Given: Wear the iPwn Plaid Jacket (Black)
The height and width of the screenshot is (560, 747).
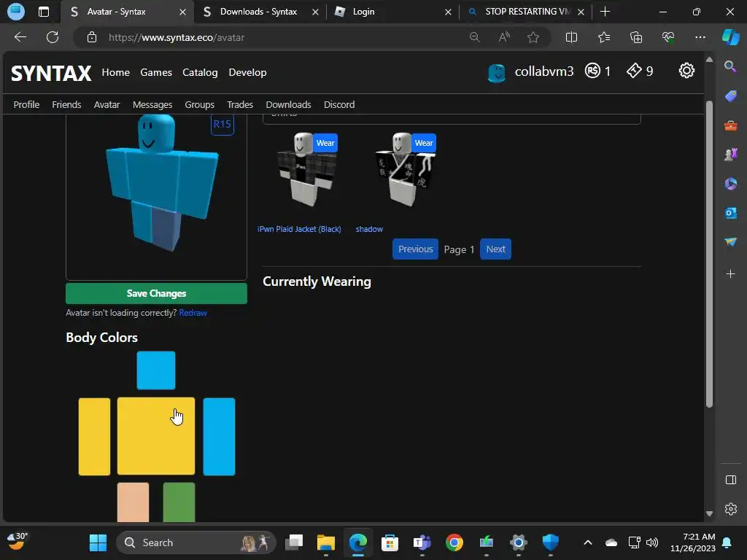Looking at the screenshot, I should coord(326,143).
